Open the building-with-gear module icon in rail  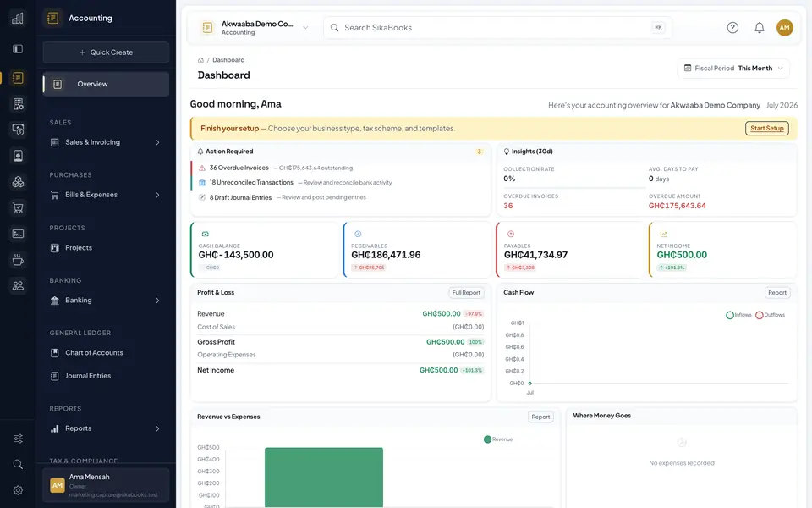(18, 103)
